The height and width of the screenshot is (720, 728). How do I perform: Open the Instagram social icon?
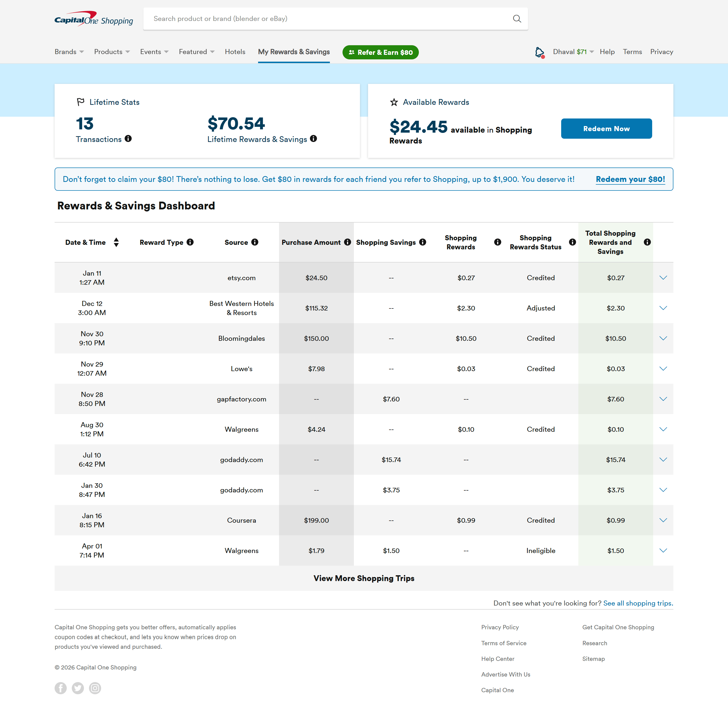pos(95,688)
